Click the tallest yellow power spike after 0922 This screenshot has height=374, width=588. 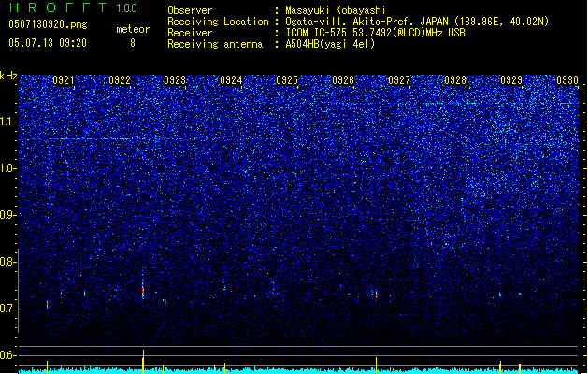(143, 361)
